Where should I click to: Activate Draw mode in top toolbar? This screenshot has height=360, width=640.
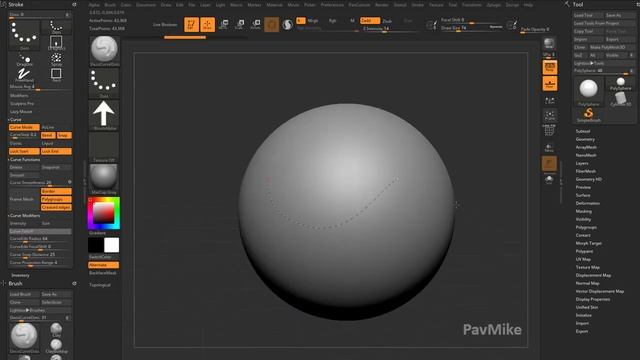click(x=207, y=24)
